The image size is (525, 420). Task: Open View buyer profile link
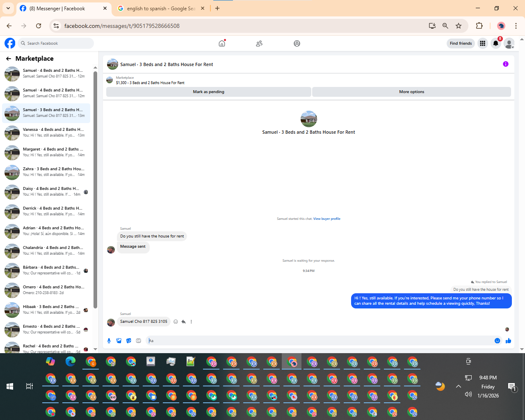click(x=327, y=219)
